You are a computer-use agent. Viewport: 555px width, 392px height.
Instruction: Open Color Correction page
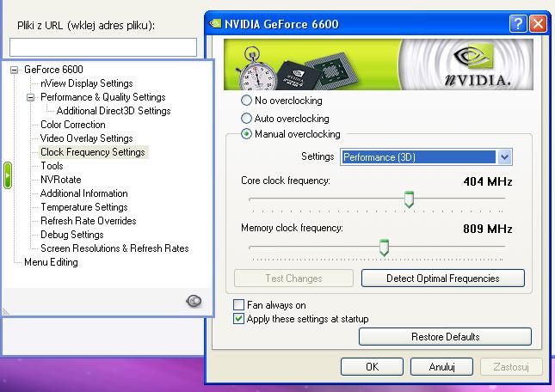click(73, 125)
